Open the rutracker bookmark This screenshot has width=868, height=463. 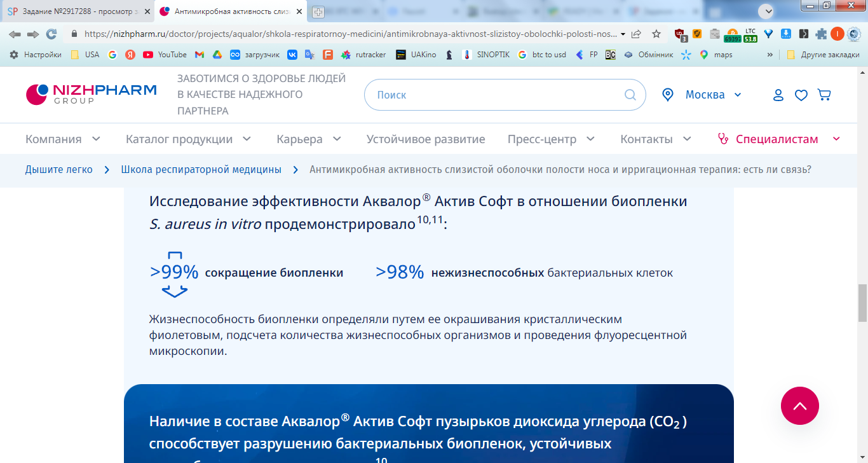[x=363, y=55]
